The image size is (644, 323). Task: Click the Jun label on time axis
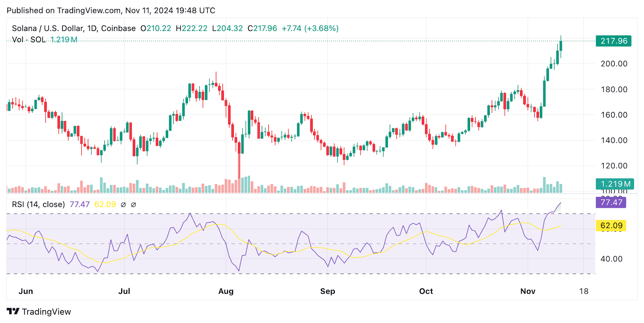coord(26,291)
